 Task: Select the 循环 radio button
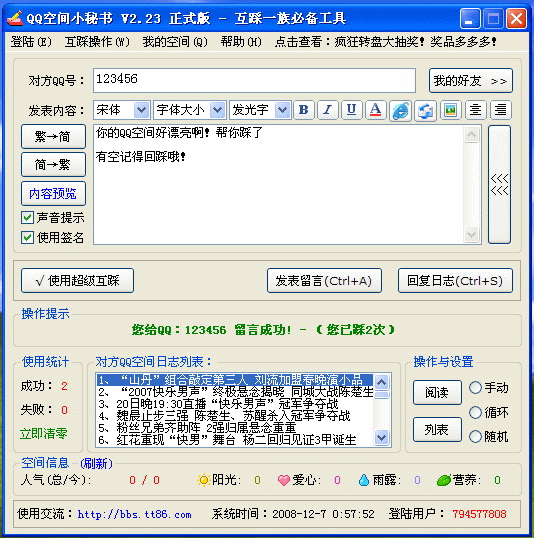pyautogui.click(x=475, y=412)
